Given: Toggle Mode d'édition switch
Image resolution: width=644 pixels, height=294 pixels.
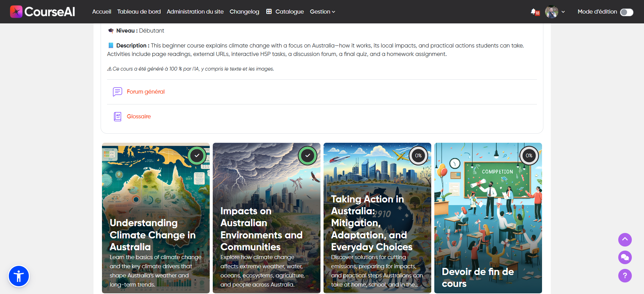Looking at the screenshot, I should tap(626, 12).
